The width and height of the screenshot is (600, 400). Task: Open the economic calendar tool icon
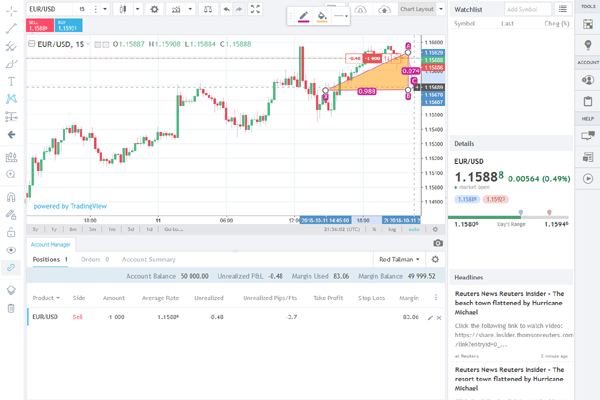[x=588, y=24]
